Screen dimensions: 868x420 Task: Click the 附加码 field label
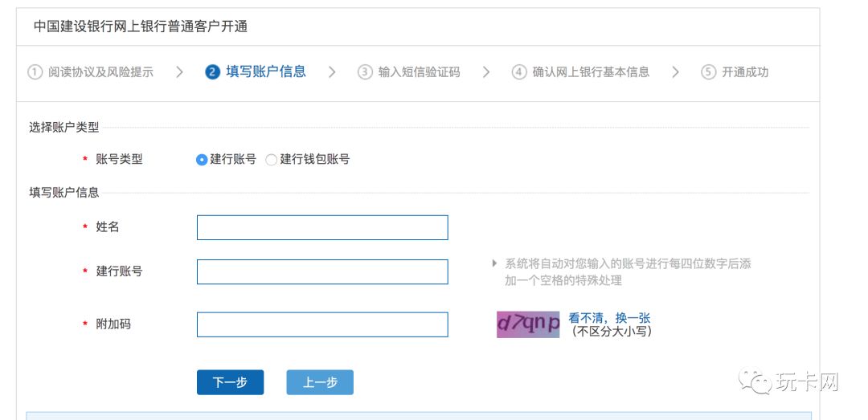tap(113, 324)
